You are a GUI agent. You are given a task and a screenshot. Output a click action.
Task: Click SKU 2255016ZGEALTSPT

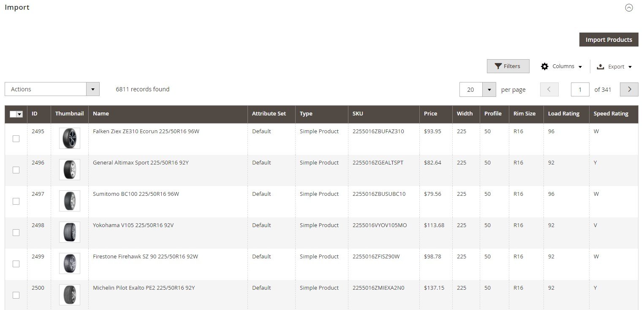point(378,163)
